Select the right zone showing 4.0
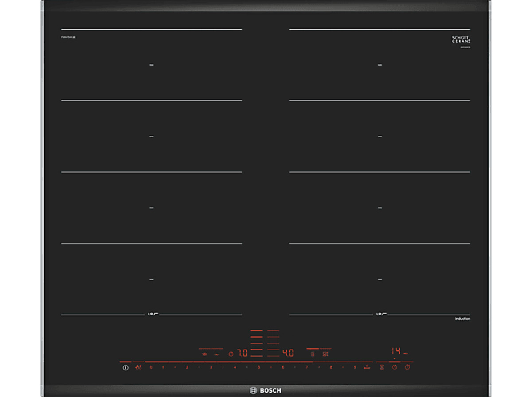Image resolution: width=532 pixels, height=397 pixels. 288,353
